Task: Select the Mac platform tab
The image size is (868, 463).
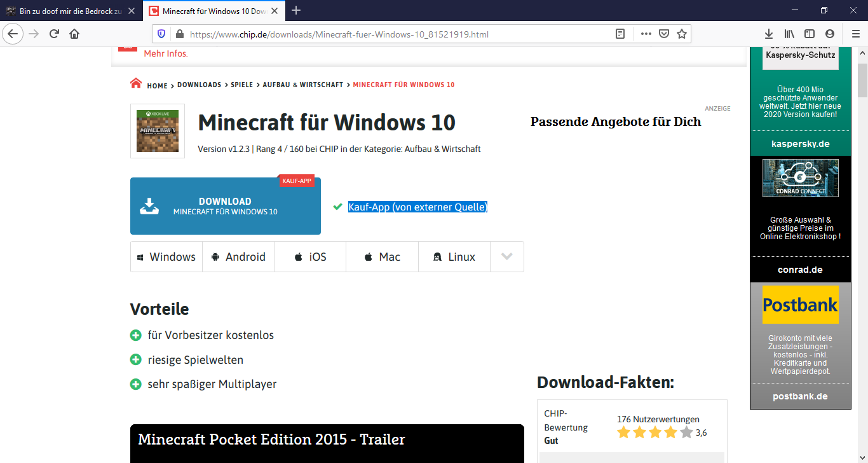Action: 383,257
